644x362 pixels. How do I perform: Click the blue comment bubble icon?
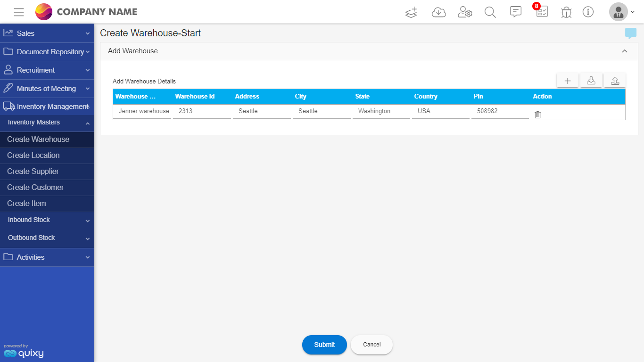click(630, 33)
